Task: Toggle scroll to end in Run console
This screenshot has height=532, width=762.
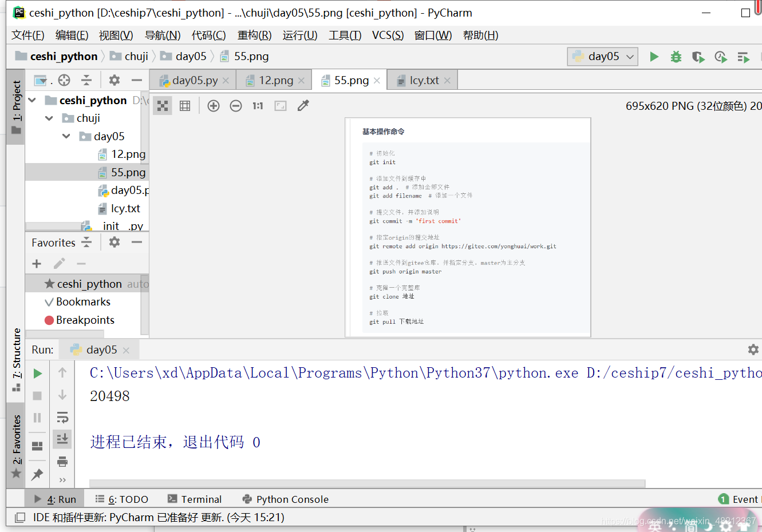Action: [62, 439]
